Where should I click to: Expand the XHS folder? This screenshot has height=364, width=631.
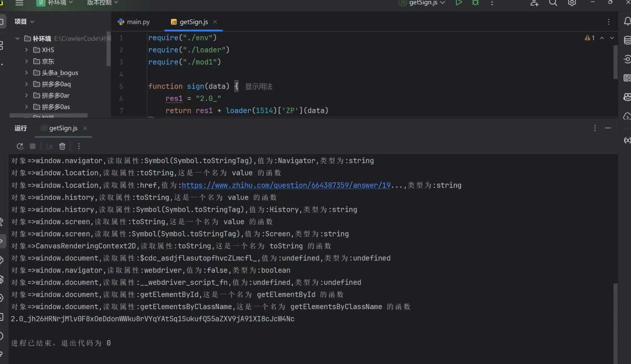[27, 50]
